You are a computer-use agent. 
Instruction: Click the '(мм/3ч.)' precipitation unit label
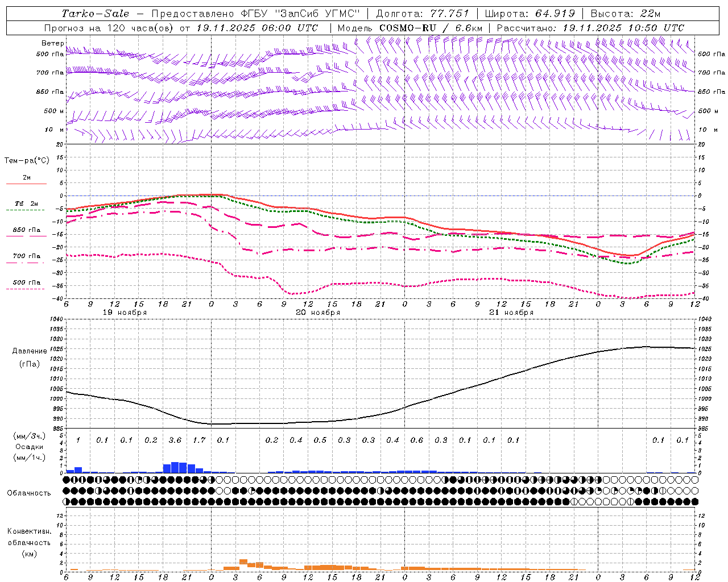(x=30, y=436)
